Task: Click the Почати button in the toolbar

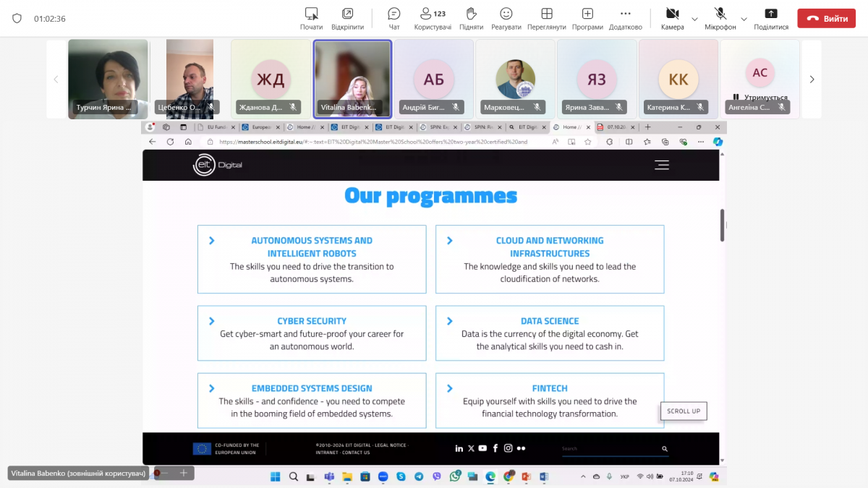Action: coord(312,19)
